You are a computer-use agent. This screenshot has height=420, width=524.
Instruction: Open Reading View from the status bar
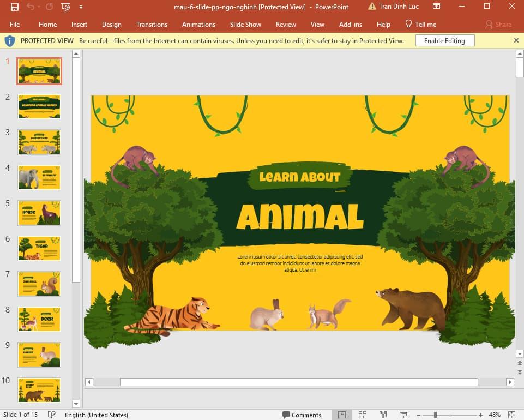click(383, 415)
